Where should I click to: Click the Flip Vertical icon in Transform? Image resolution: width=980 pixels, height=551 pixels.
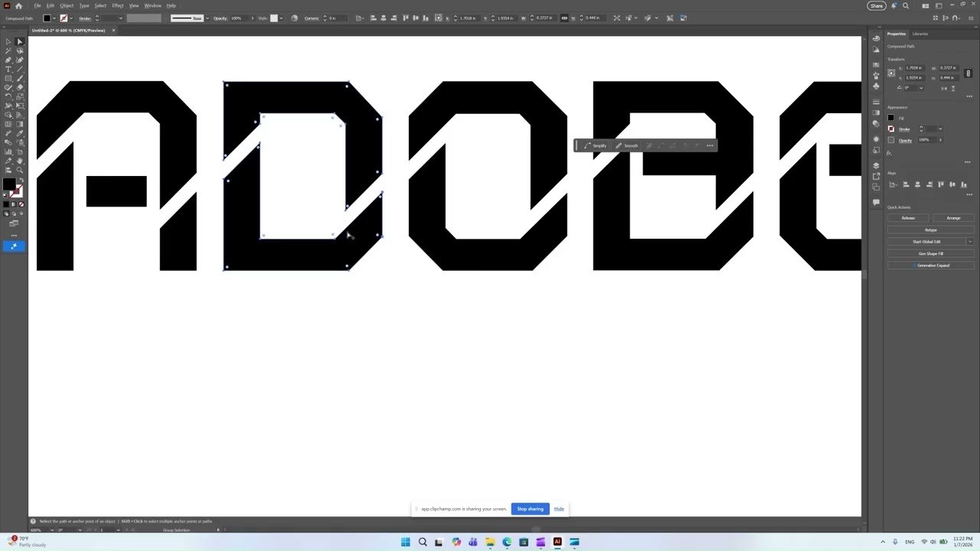[x=953, y=88]
